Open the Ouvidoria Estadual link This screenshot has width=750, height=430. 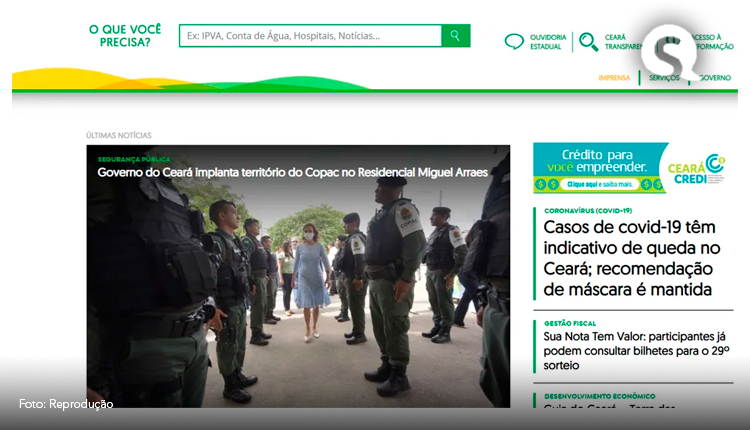[x=547, y=42]
